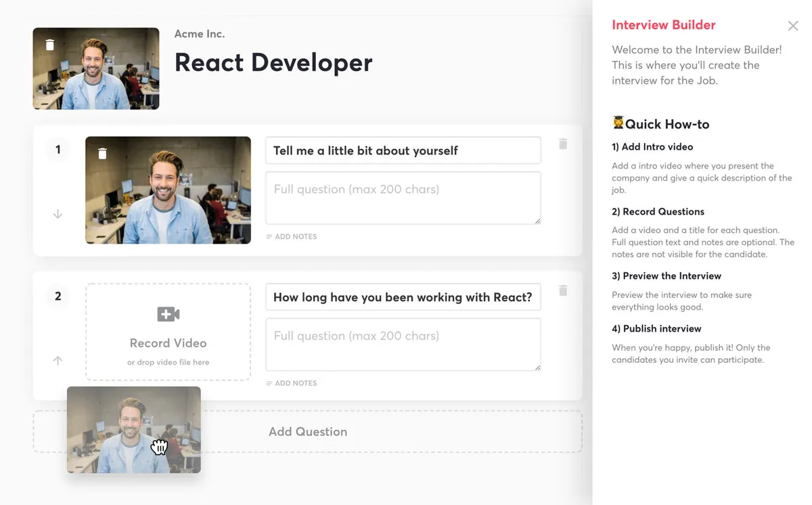
Task: Click the React Developer job title
Action: pyautogui.click(x=273, y=62)
